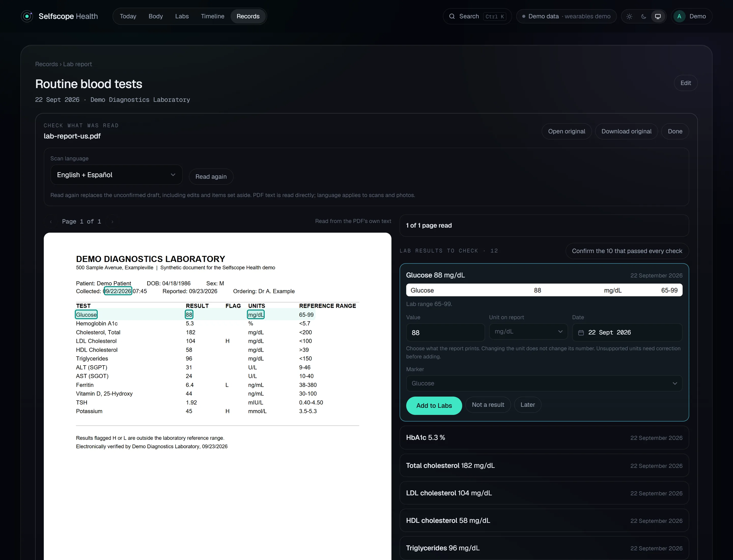Click Download original button

click(x=626, y=131)
